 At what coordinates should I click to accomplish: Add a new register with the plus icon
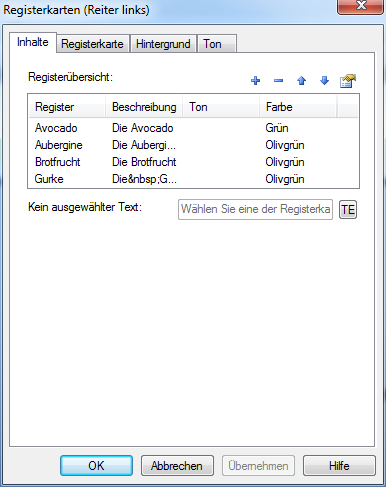(x=256, y=81)
